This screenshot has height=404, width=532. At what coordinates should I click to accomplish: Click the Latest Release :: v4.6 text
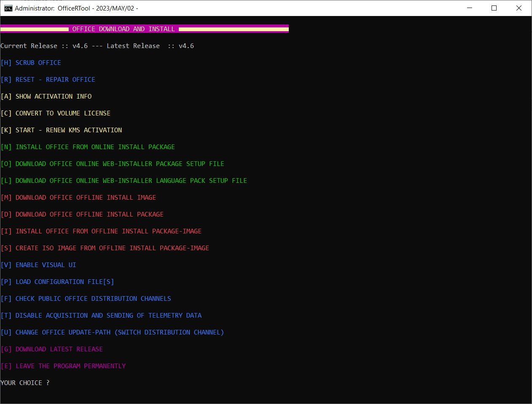(x=150, y=46)
